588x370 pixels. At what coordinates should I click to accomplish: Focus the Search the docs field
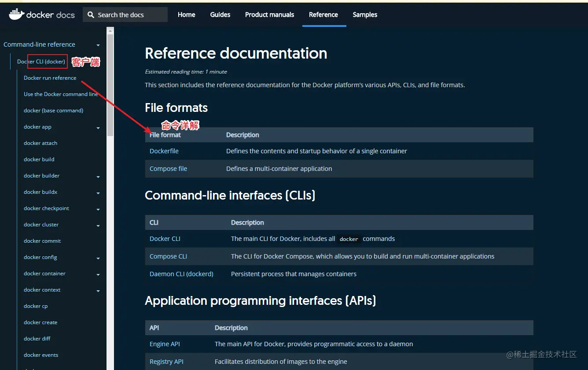[125, 15]
